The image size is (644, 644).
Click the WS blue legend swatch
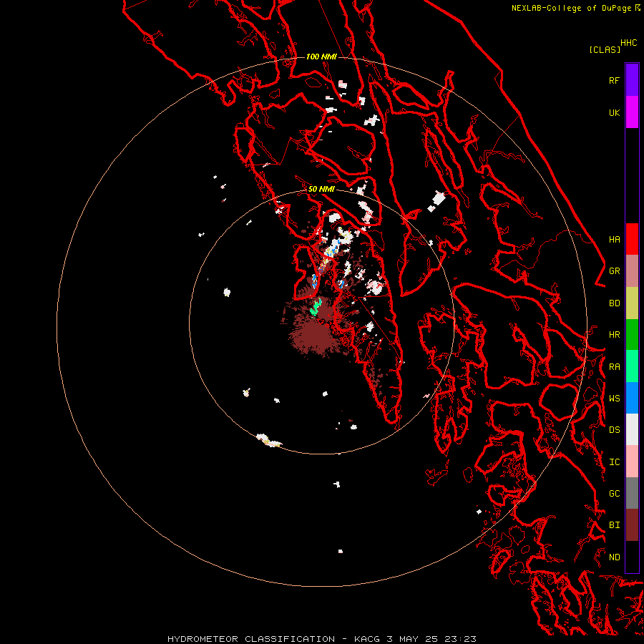point(632,398)
